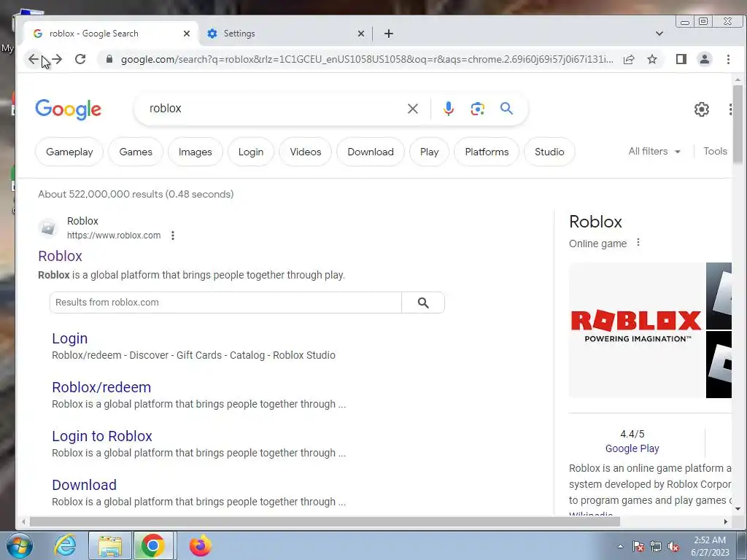Filter results by Games
This screenshot has height=560, width=747.
coord(136,152)
